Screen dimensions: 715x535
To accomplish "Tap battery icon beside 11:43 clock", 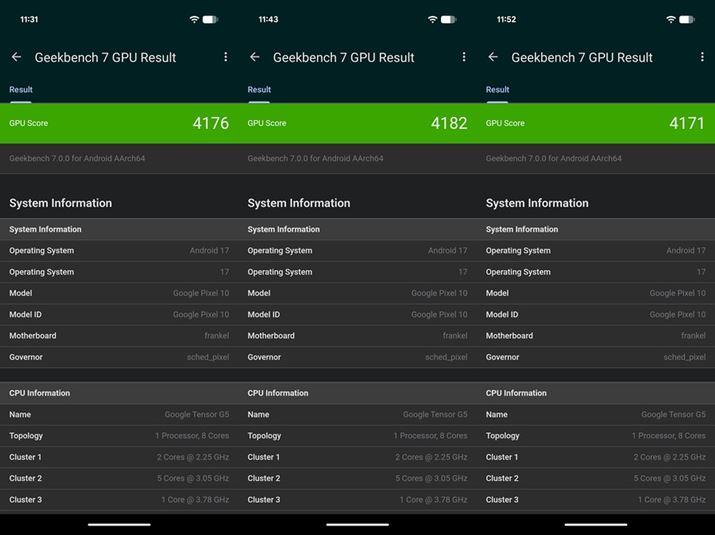I will point(449,19).
